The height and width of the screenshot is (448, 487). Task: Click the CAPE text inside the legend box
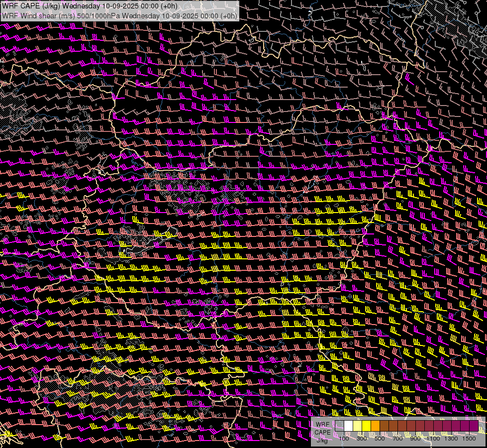323,432
